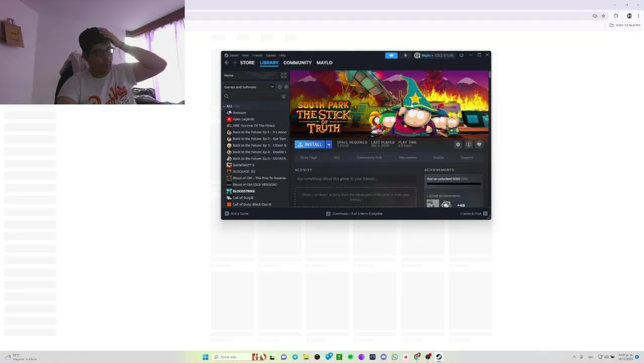Toggle the ready-to-play filter icon
This screenshot has height=363, width=644.
pyautogui.click(x=286, y=87)
